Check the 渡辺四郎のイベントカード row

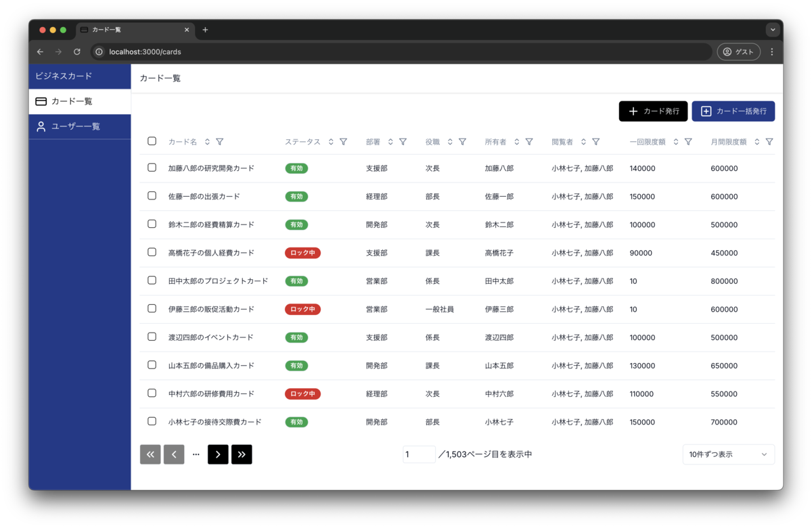point(152,337)
